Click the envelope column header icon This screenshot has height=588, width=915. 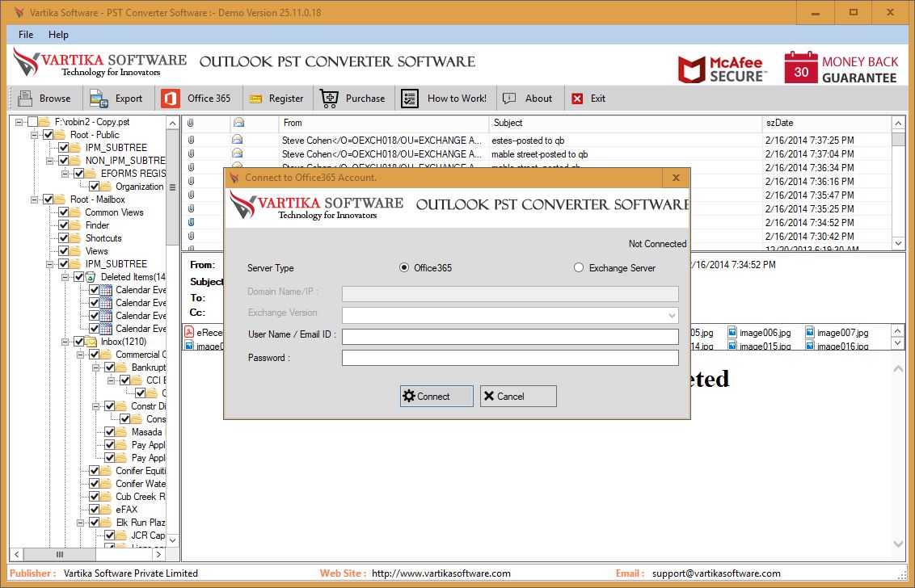(238, 123)
